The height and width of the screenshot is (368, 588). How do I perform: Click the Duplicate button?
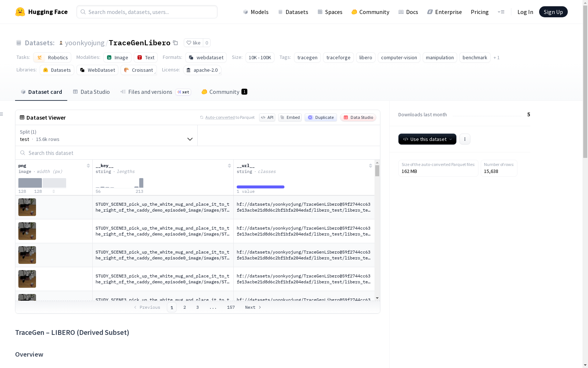click(x=321, y=117)
